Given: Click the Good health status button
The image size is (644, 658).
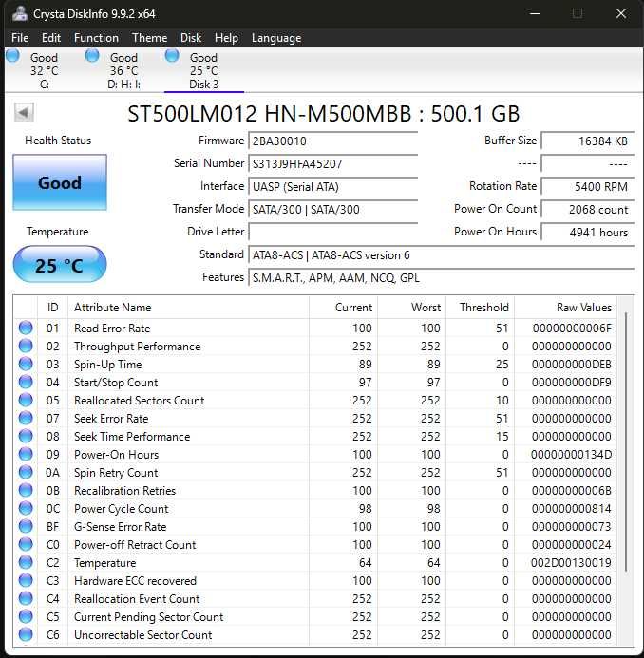Looking at the screenshot, I should [x=60, y=182].
